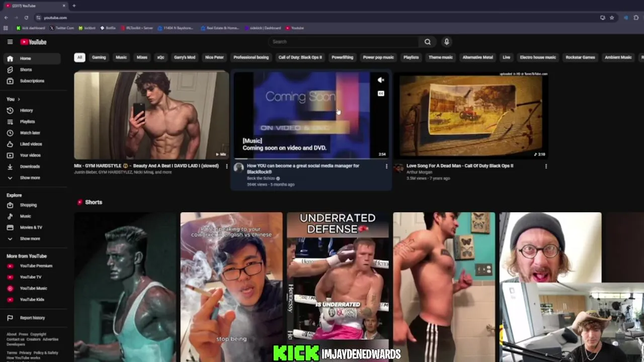Open options menu for GYM HARDSTYLE mix
644x362 pixels.
click(x=226, y=166)
